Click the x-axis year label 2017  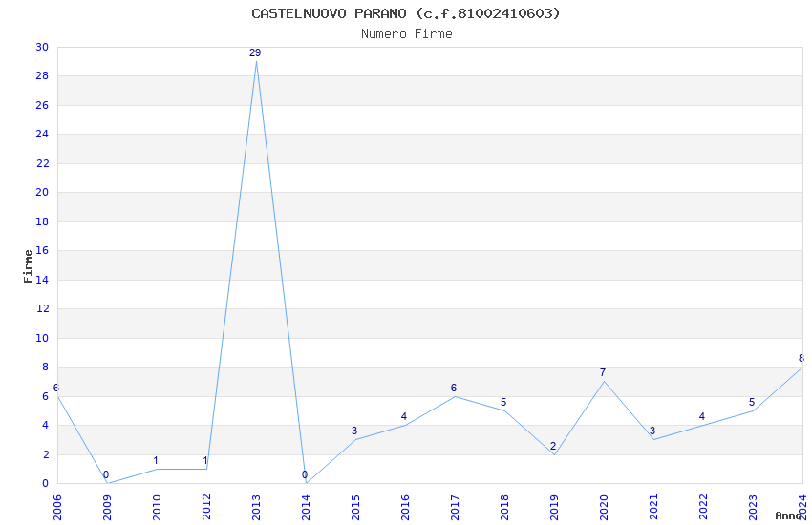point(455,508)
